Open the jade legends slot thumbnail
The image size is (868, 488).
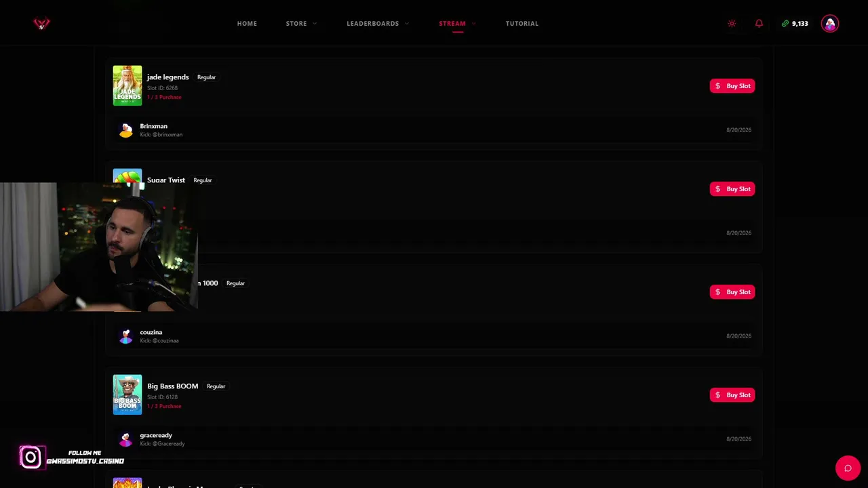click(x=127, y=85)
